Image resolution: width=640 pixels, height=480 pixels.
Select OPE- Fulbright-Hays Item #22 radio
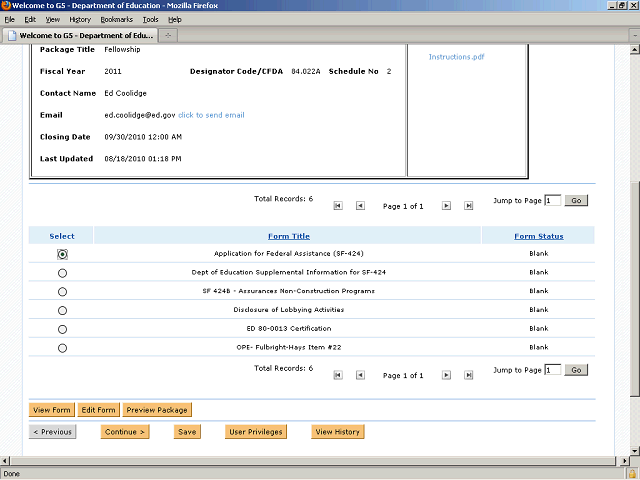pyautogui.click(x=62, y=348)
